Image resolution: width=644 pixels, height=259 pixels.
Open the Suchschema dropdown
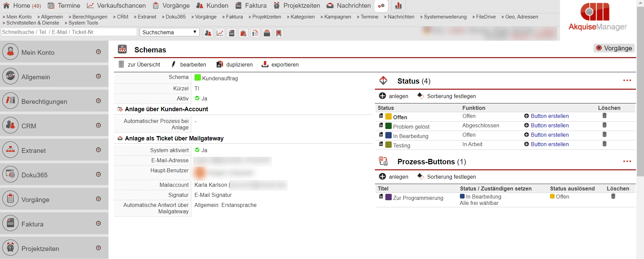point(169,32)
